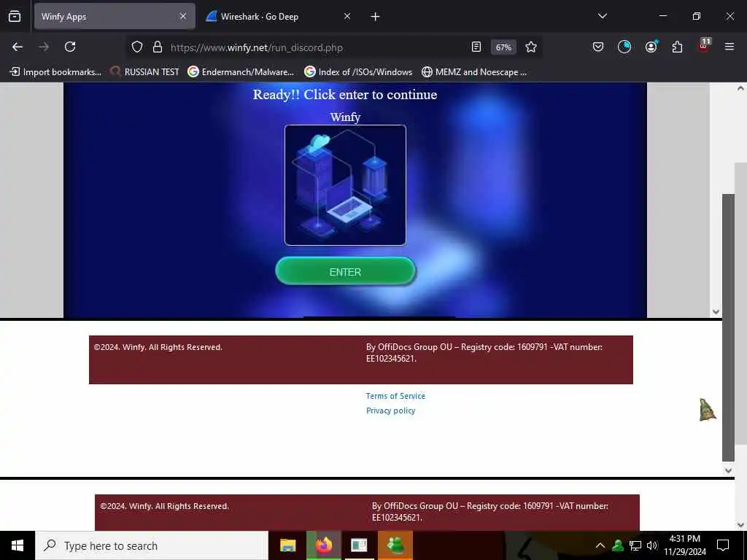Open network status tray icon
The image size is (747, 560).
tap(635, 545)
